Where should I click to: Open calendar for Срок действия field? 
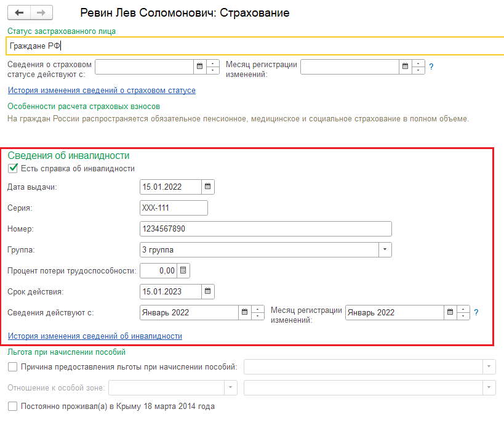(x=207, y=291)
